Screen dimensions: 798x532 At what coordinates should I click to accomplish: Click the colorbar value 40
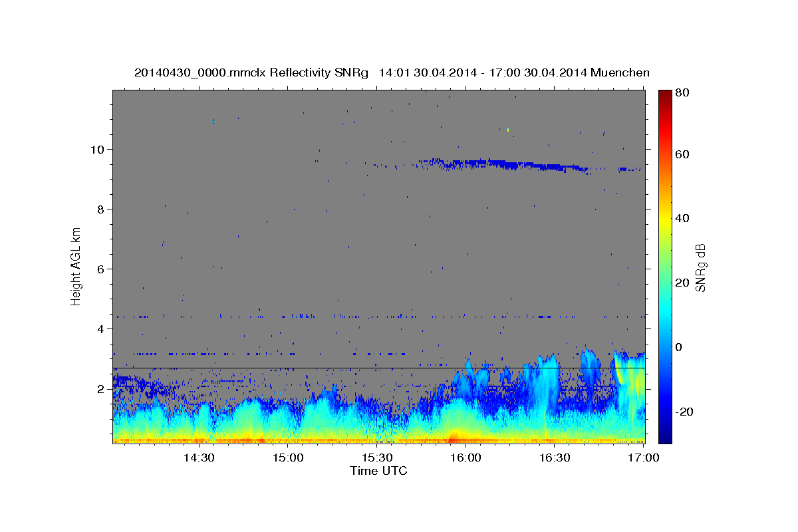(x=684, y=218)
